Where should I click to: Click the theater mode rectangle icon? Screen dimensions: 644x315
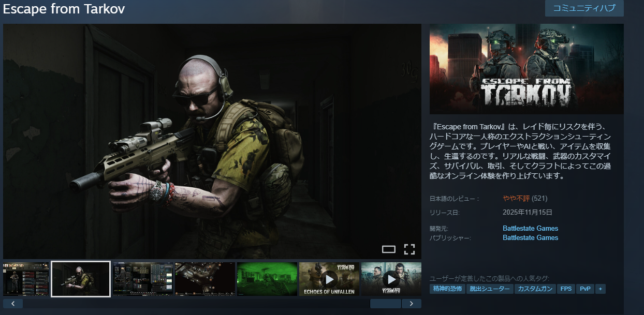(x=388, y=249)
